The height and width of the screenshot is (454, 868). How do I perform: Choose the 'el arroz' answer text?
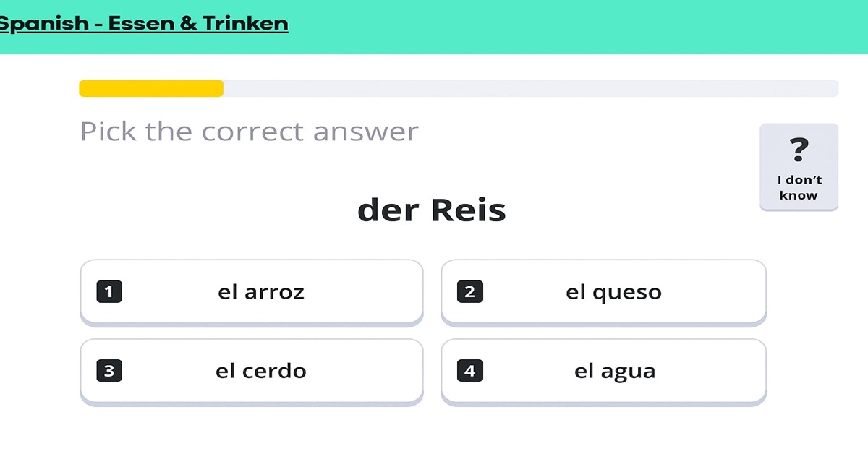(261, 292)
